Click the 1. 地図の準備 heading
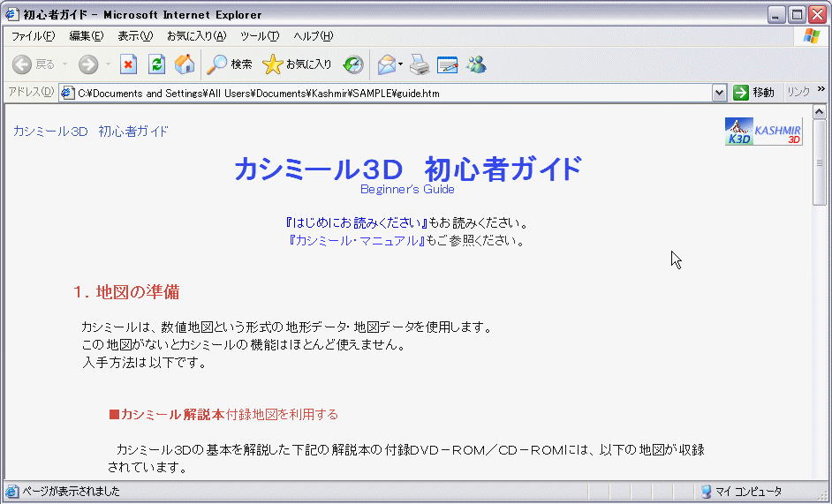The image size is (832, 504). pyautogui.click(x=126, y=292)
